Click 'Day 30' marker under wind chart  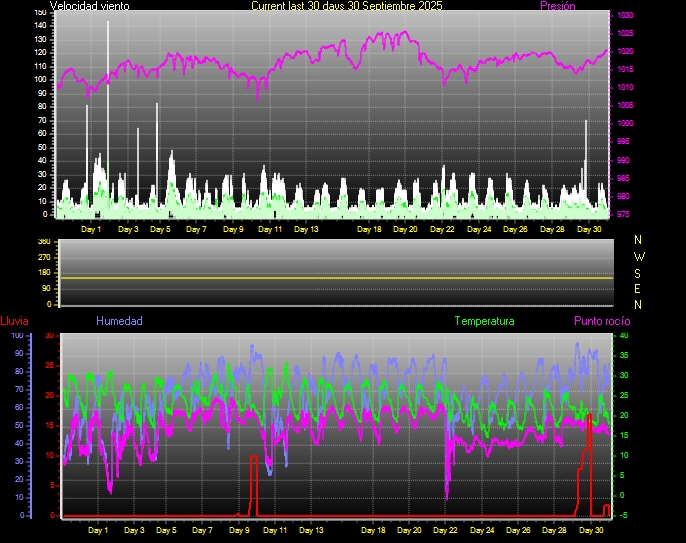tap(590, 229)
